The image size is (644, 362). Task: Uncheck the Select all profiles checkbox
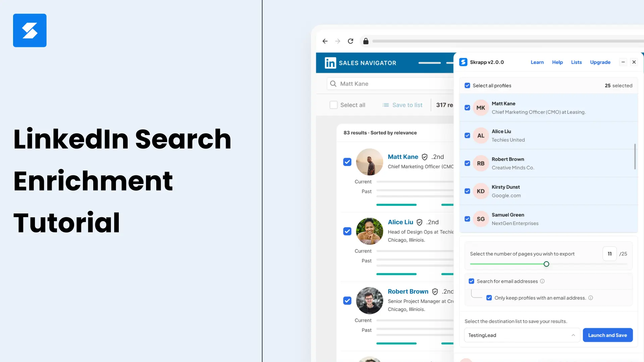tap(467, 85)
